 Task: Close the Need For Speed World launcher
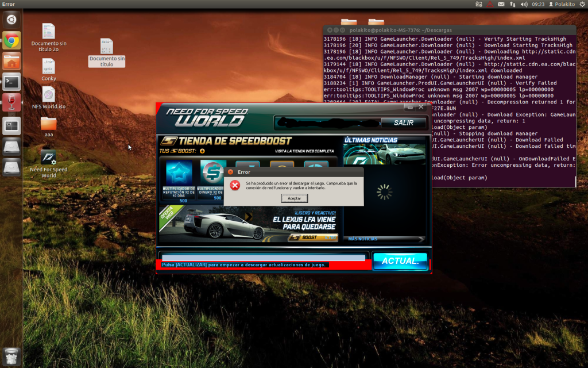pyautogui.click(x=421, y=107)
